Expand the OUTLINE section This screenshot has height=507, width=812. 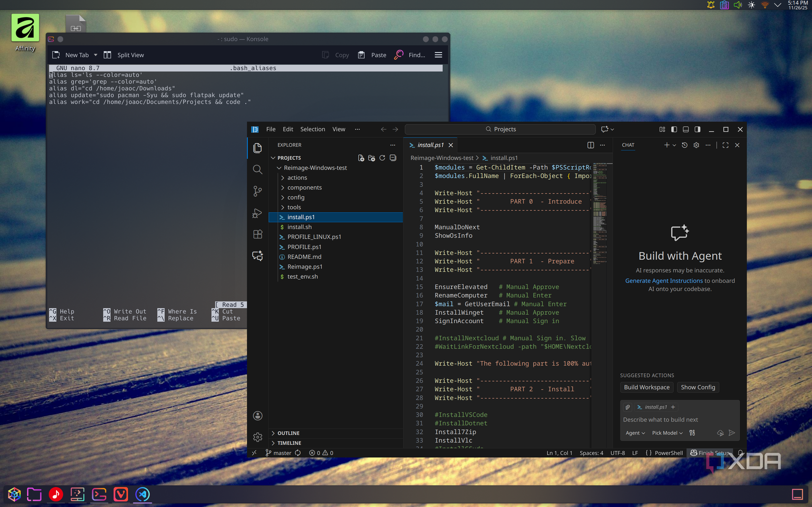[x=288, y=433]
